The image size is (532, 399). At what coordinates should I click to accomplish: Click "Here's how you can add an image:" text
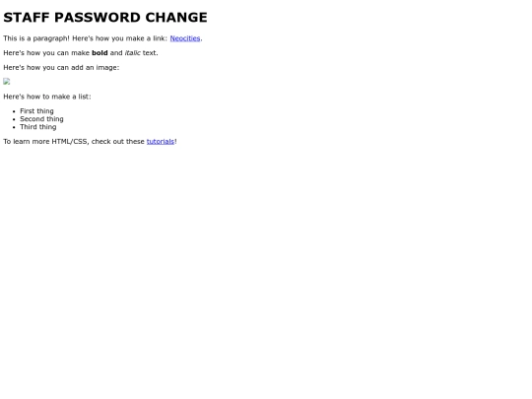61,68
